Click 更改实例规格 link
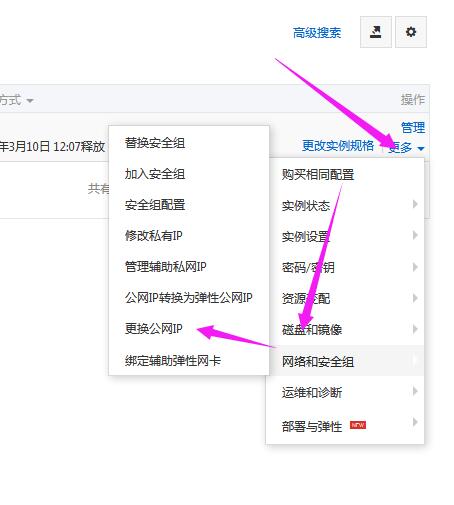Viewport: 454px width, 505px height. tap(338, 146)
